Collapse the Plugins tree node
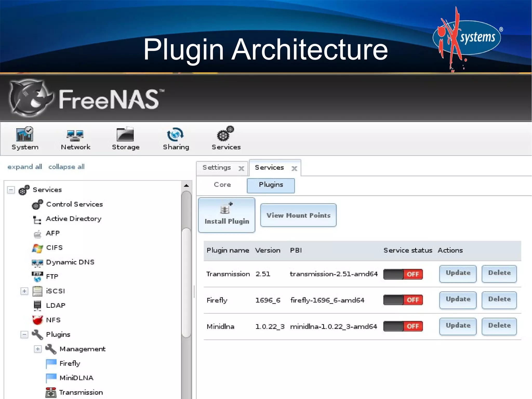The height and width of the screenshot is (399, 532). [x=24, y=335]
